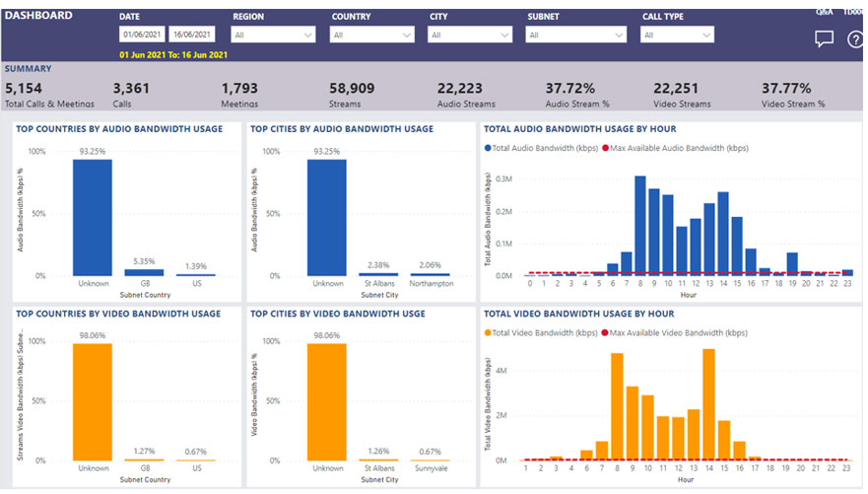
Task: Expand the Subnet dropdown
Action: (575, 35)
